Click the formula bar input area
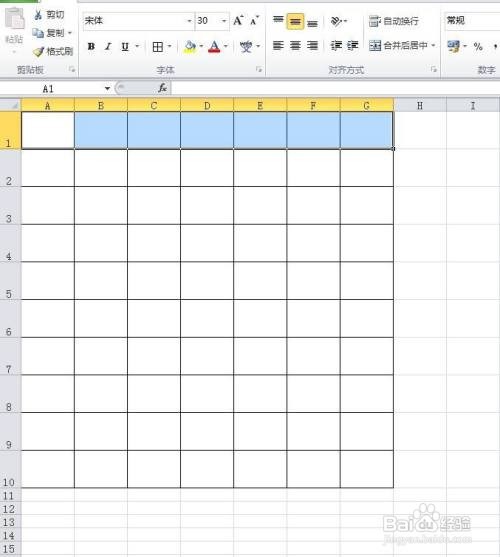500x557 pixels. [x=335, y=88]
